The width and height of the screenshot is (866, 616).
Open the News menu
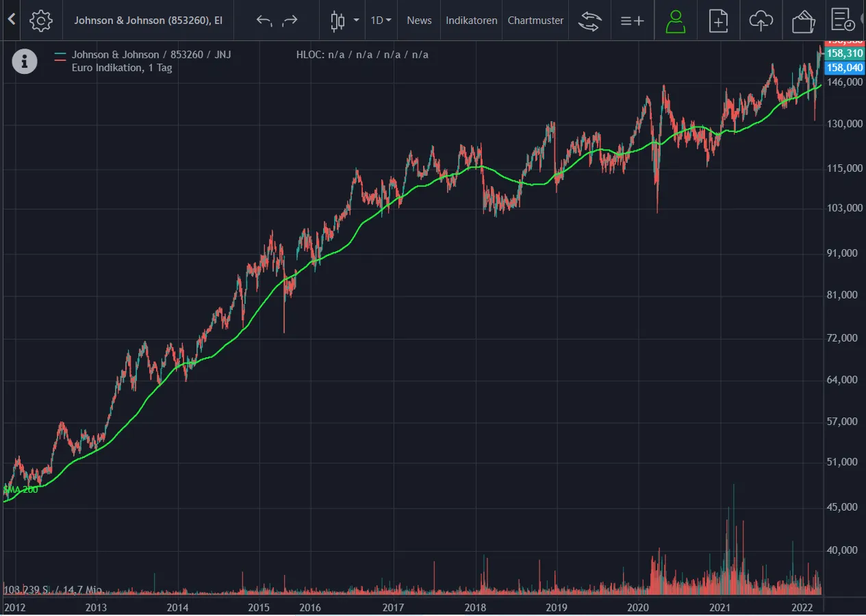[x=419, y=21]
